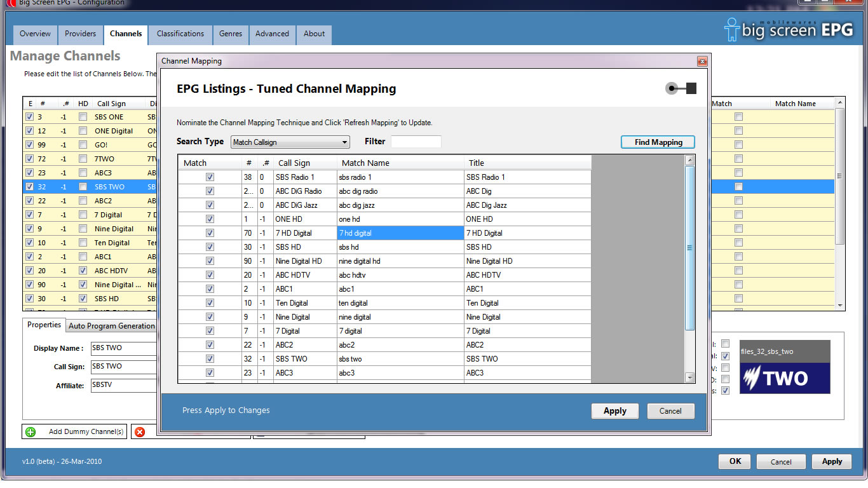The image size is (868, 488).
Task: Click the OK button in the main window
Action: [x=735, y=462]
